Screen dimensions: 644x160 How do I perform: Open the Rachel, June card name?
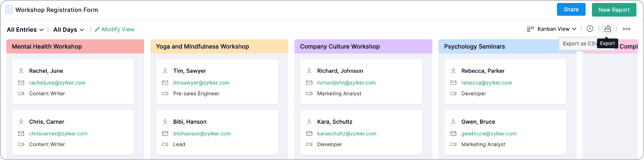pyautogui.click(x=46, y=71)
